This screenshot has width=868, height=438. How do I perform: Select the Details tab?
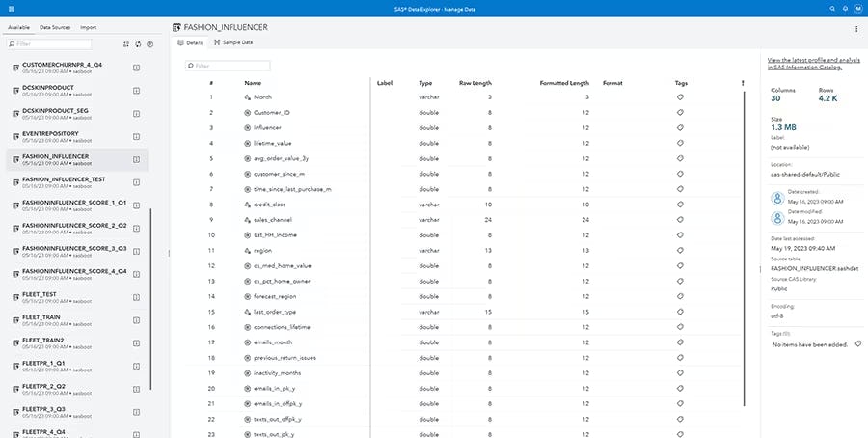[190, 42]
